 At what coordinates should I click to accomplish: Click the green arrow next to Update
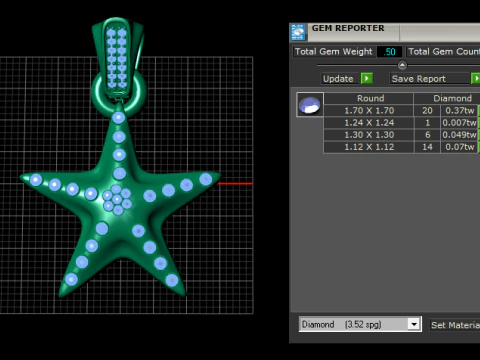[367, 79]
